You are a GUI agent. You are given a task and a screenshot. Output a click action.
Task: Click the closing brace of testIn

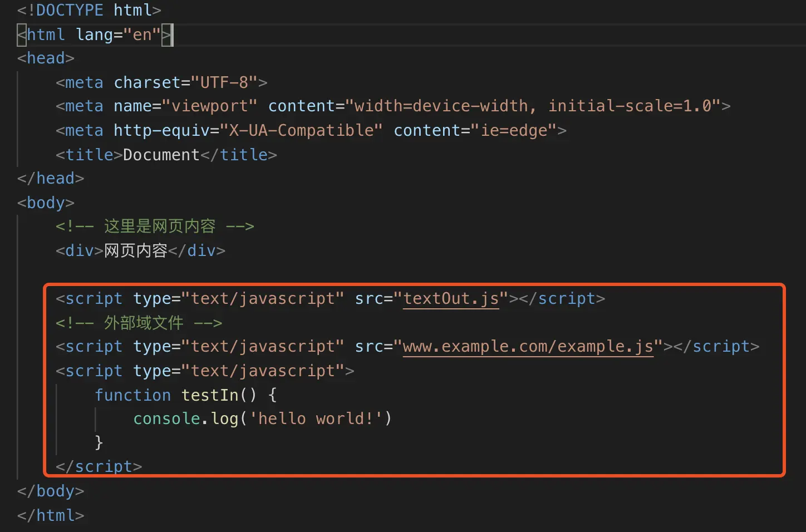point(99,443)
